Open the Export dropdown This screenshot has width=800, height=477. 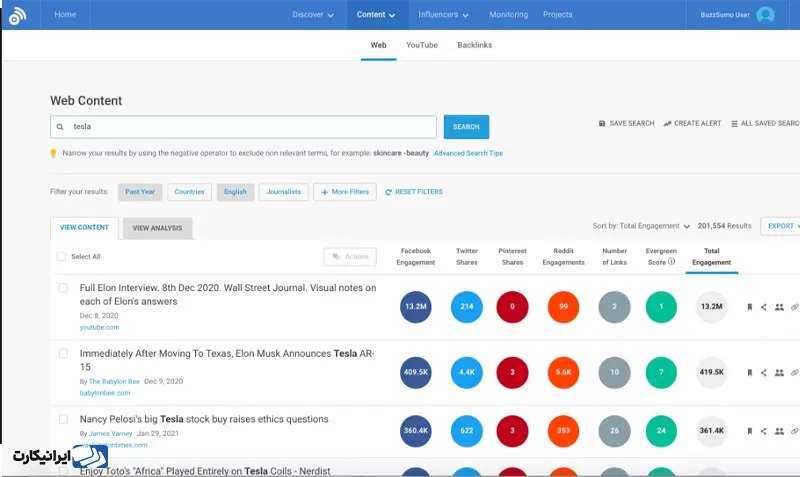[782, 226]
